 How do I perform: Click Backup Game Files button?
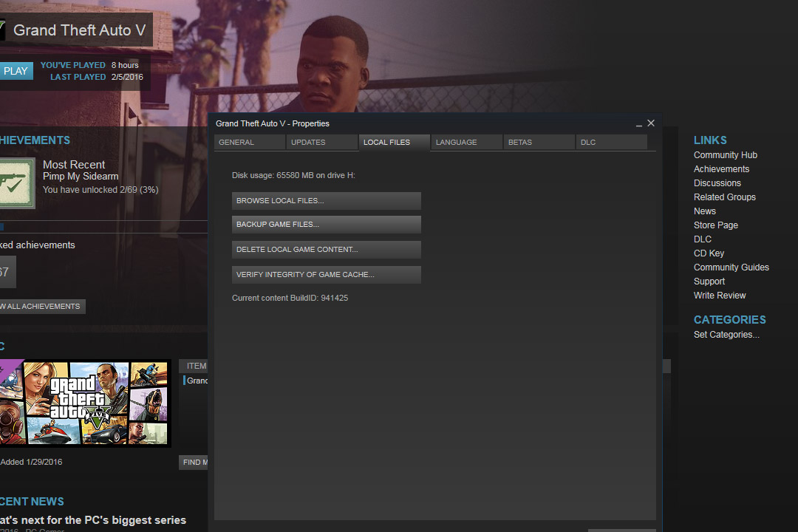(x=327, y=224)
